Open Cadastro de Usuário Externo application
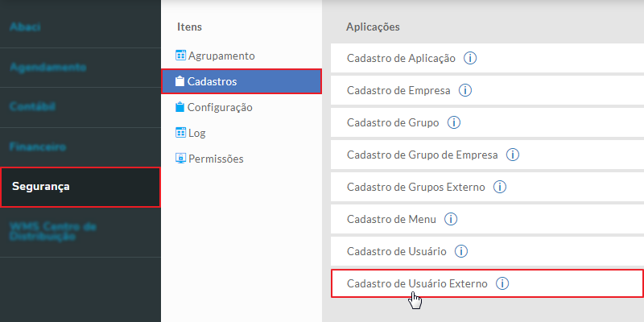This screenshot has width=644, height=322. [x=416, y=283]
